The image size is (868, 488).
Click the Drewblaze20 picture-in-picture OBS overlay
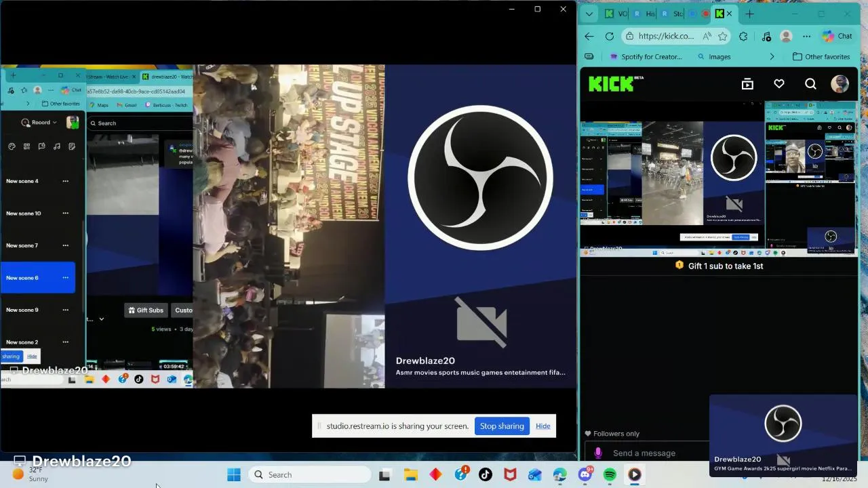(x=783, y=436)
